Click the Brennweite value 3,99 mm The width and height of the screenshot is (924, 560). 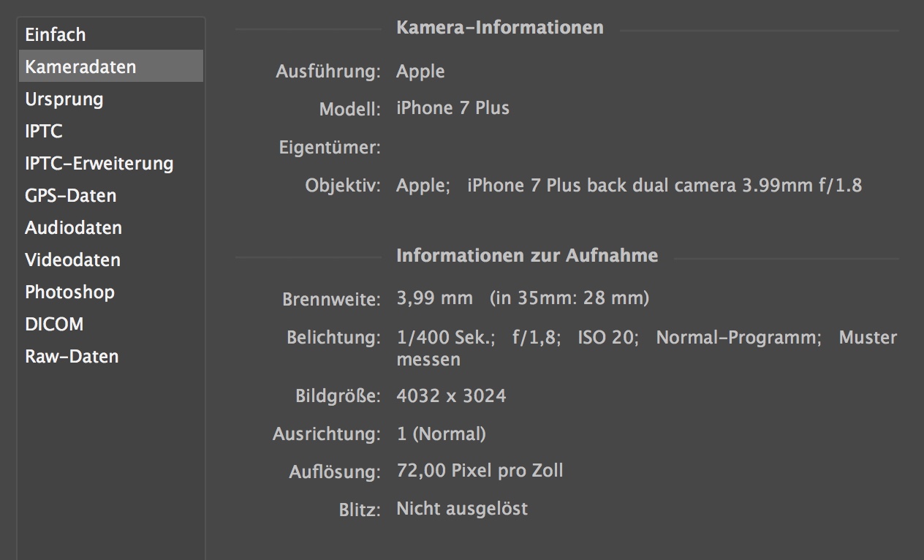[434, 298]
